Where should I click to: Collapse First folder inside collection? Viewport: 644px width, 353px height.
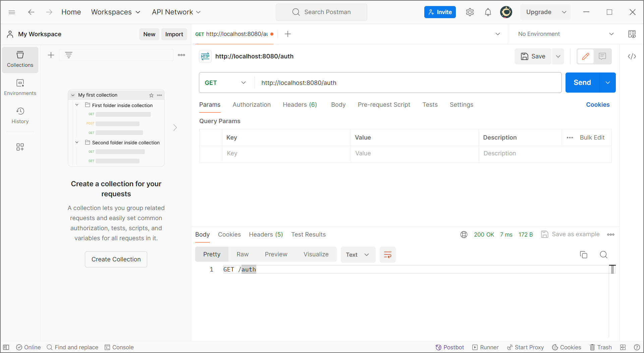click(x=77, y=105)
